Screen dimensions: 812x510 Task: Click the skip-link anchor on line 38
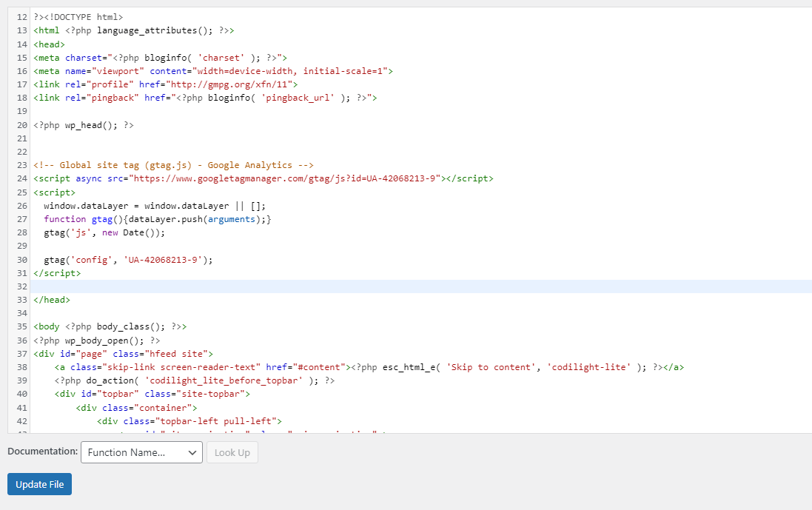369,367
